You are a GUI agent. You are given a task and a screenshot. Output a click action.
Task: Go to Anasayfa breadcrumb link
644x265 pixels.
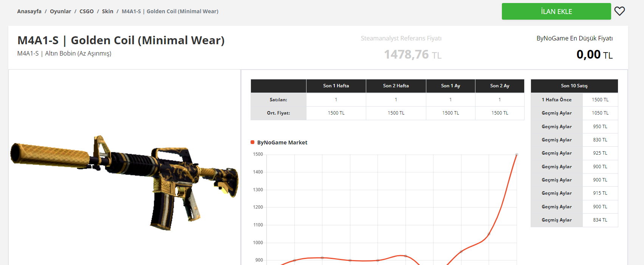(x=29, y=11)
